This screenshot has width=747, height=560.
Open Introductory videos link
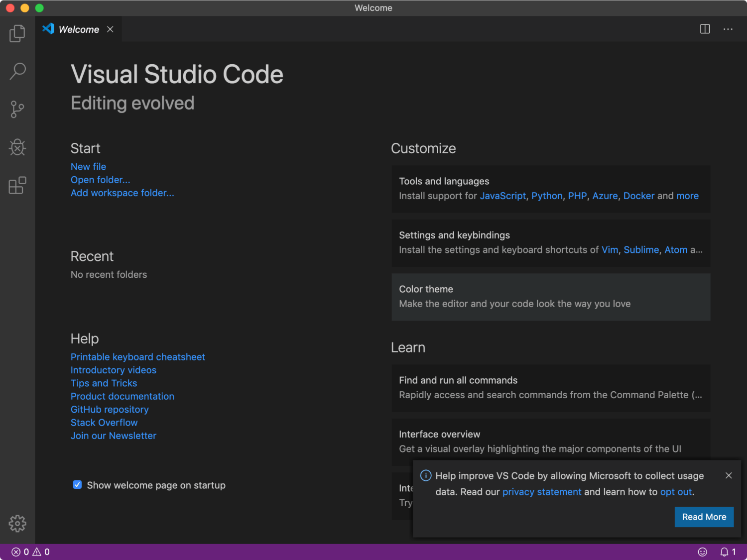point(114,370)
